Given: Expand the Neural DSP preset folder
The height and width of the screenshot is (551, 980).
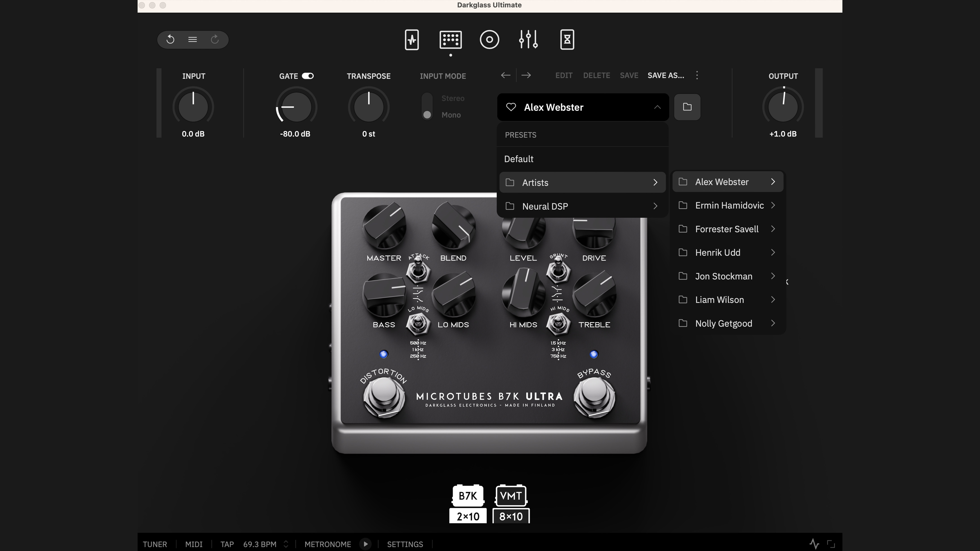Looking at the screenshot, I should point(583,206).
